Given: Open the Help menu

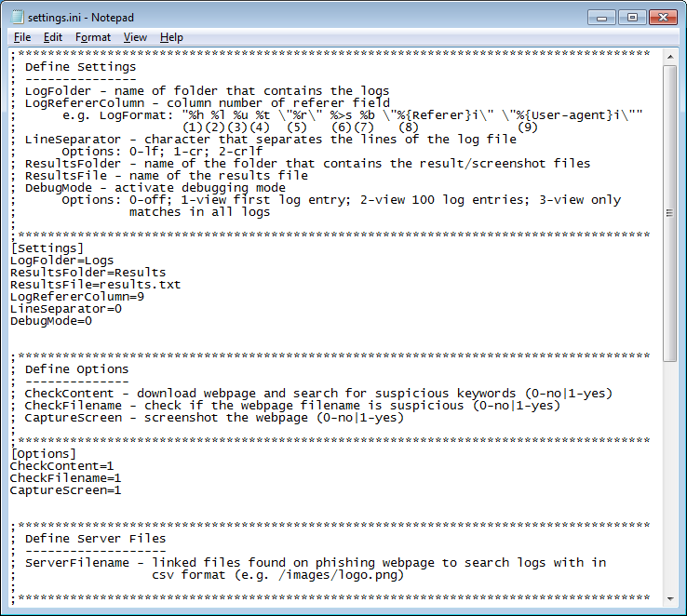Looking at the screenshot, I should 171,37.
